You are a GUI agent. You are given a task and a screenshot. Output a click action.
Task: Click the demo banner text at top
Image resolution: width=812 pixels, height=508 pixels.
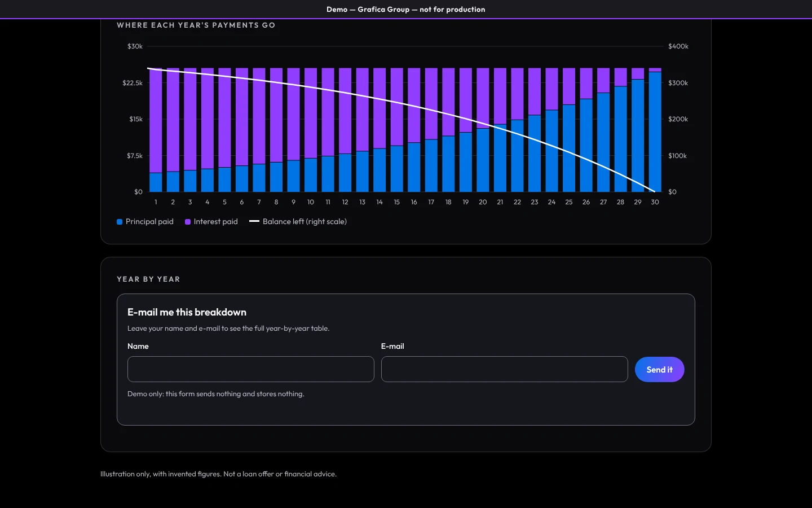406,10
